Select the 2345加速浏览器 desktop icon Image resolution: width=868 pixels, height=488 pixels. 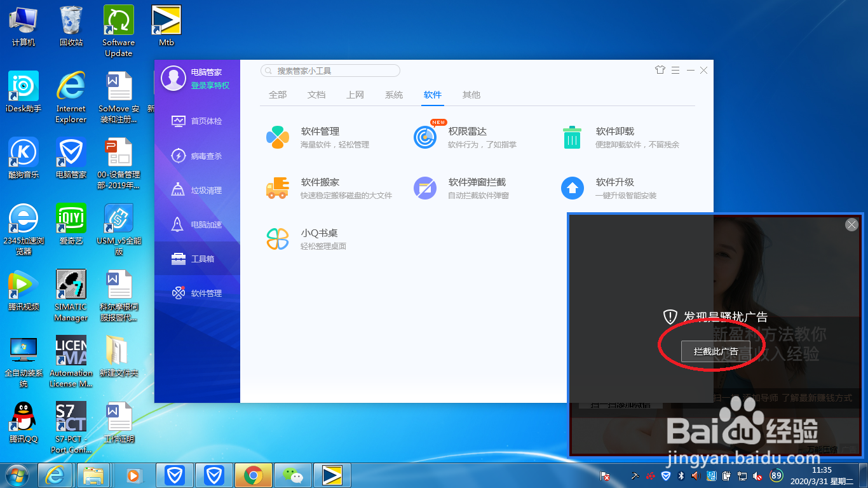click(24, 230)
